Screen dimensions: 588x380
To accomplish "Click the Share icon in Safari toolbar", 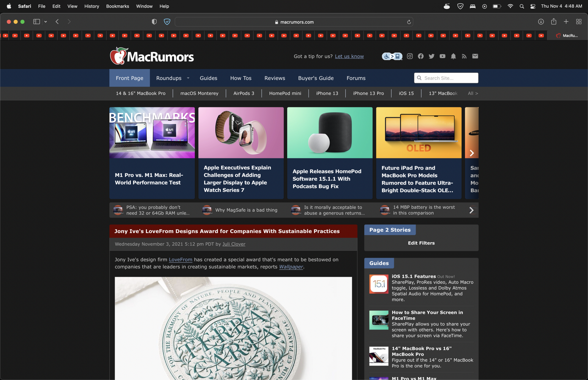I will click(x=554, y=21).
